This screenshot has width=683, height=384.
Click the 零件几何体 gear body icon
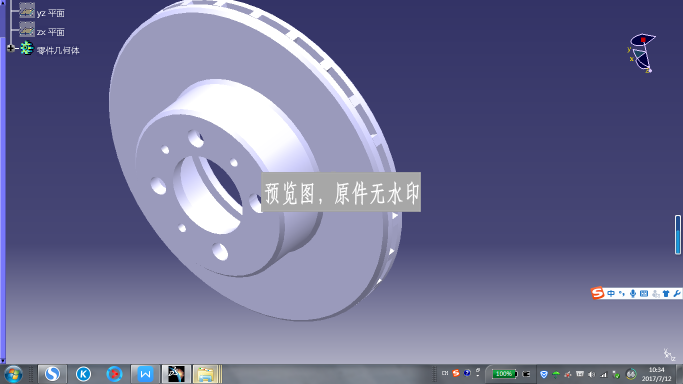[27, 48]
